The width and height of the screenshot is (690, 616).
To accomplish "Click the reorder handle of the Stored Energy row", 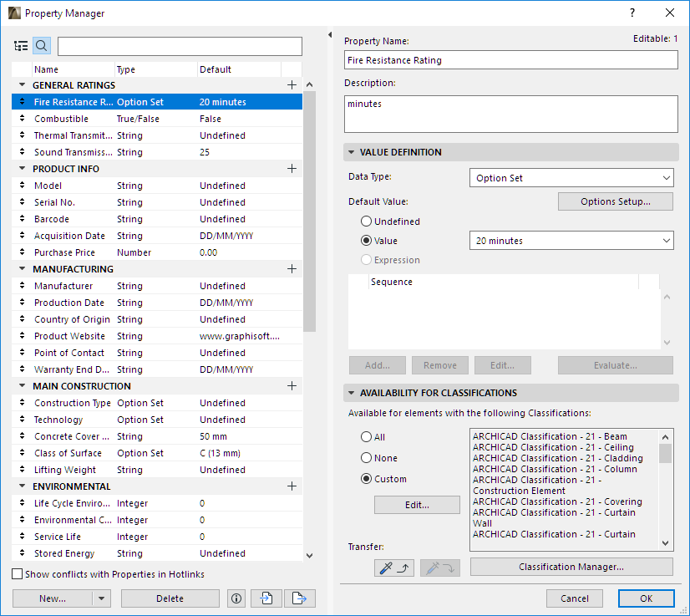I will tap(22, 553).
